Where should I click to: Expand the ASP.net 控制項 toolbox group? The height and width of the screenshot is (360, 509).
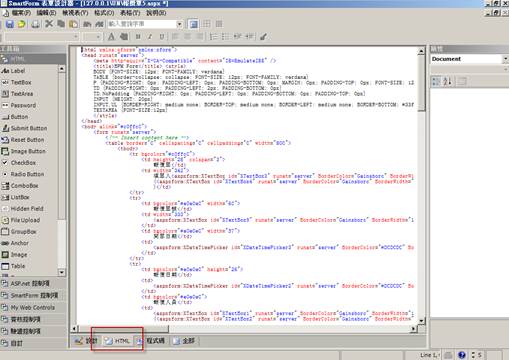[33, 283]
